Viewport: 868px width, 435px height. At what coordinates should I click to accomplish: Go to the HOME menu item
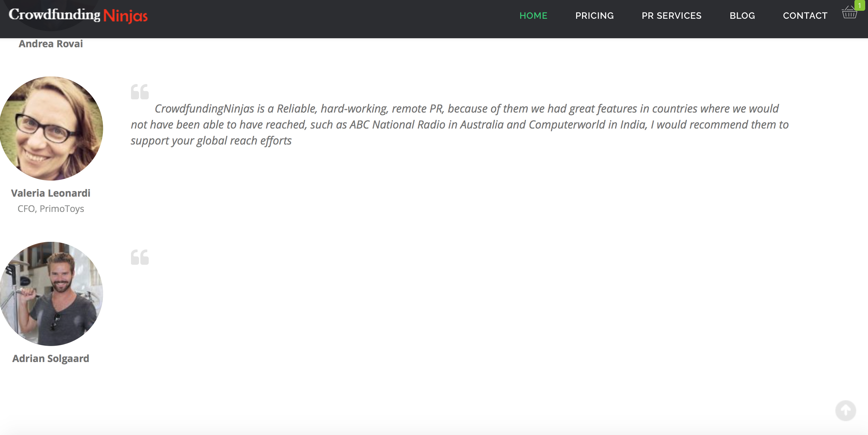coord(533,16)
